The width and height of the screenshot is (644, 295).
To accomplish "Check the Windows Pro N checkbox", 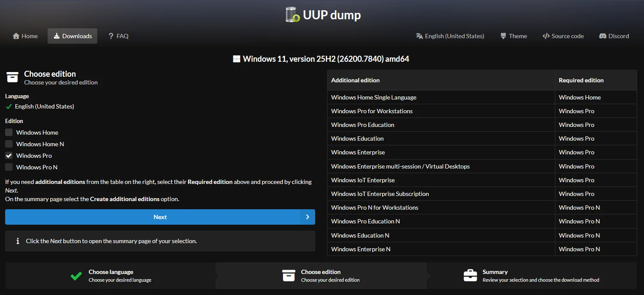I will pyautogui.click(x=9, y=167).
